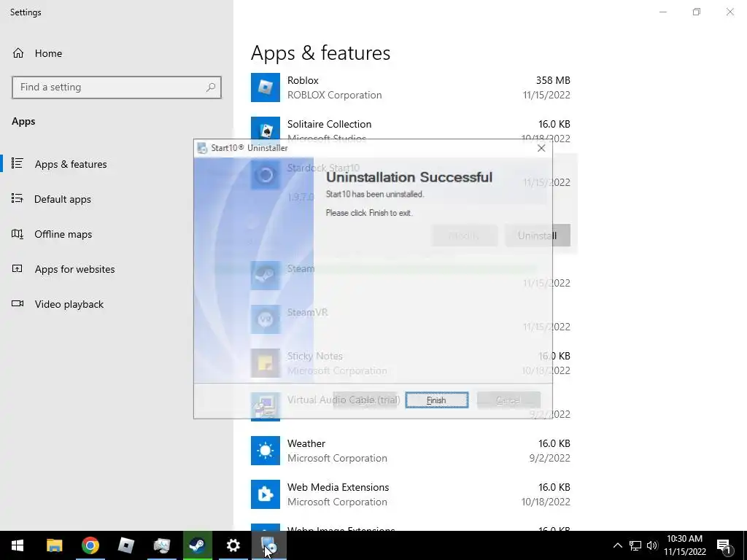The width and height of the screenshot is (747, 560).
Task: Close the Start10 Uninstaller dialog
Action: click(541, 148)
